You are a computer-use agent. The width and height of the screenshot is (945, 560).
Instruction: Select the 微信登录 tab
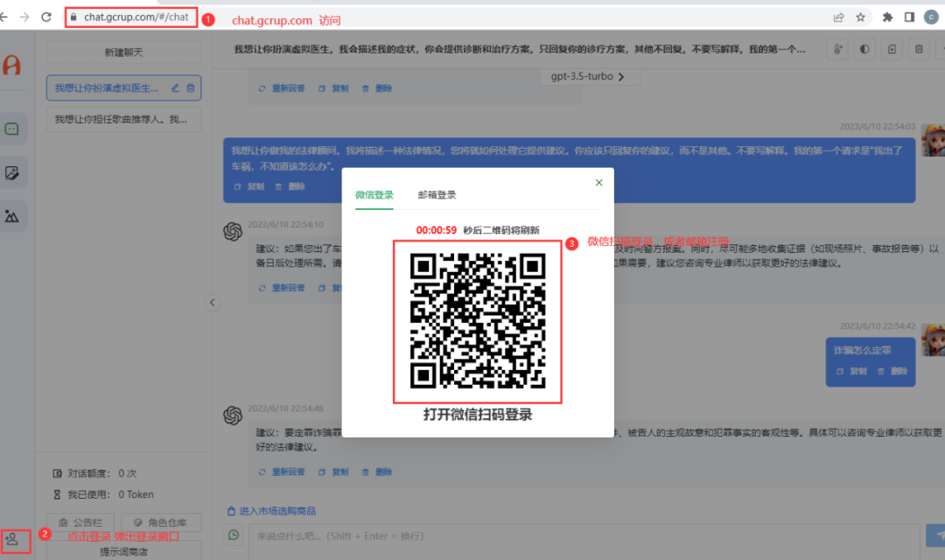point(374,195)
